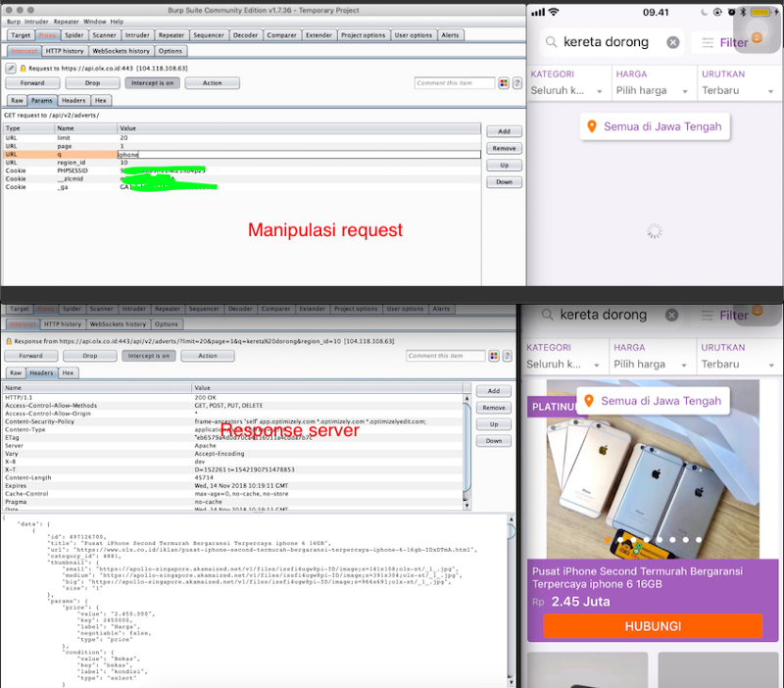Tap the cellular signal bars in the phone status bar

point(538,12)
